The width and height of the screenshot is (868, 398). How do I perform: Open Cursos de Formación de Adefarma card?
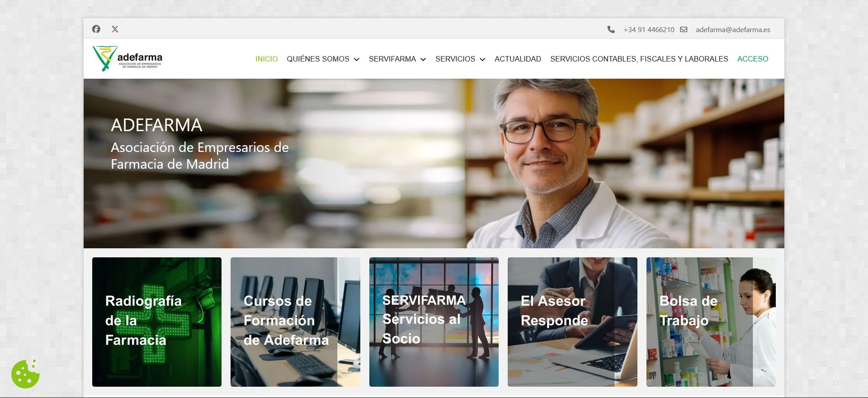pos(295,322)
